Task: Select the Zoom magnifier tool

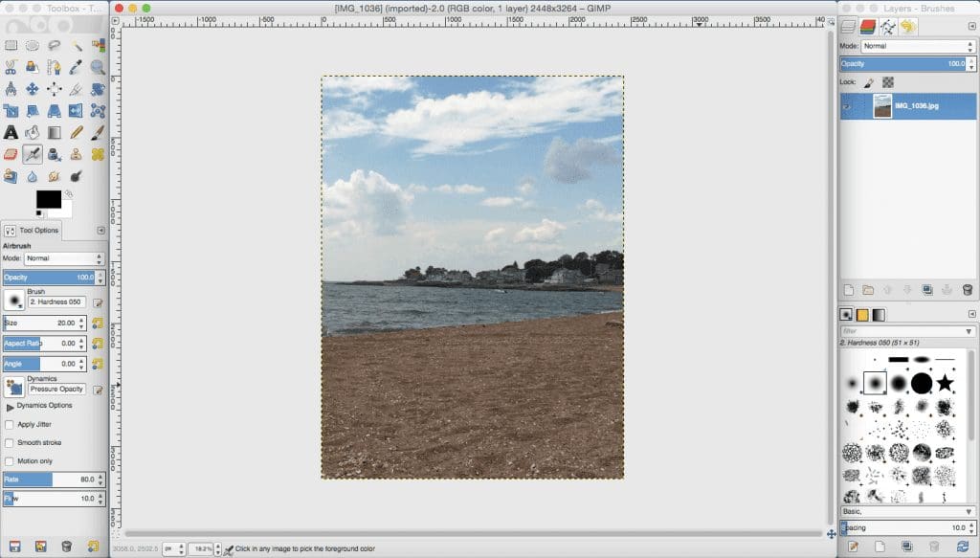Action: 99,68
